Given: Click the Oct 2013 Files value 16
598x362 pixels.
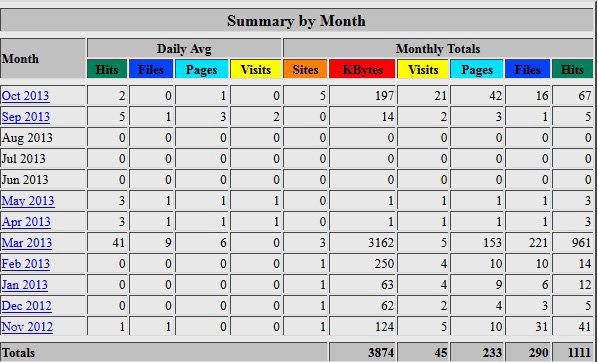Looking at the screenshot, I should coord(542,95).
